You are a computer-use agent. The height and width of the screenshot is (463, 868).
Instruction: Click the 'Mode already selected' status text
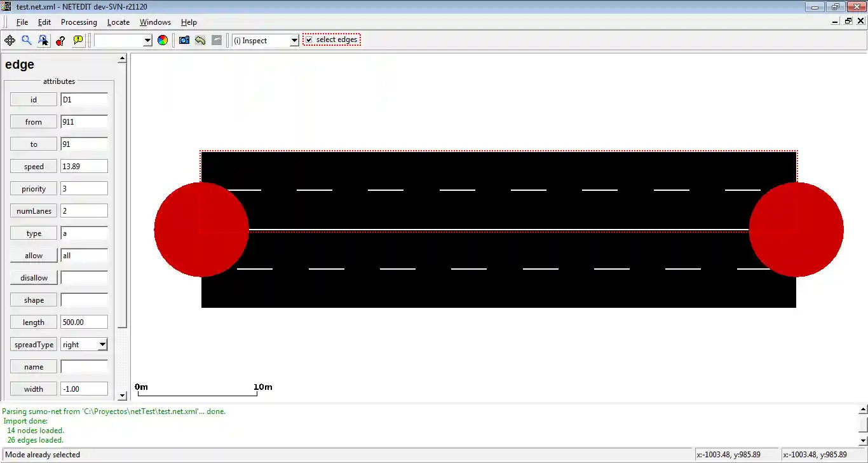point(43,455)
